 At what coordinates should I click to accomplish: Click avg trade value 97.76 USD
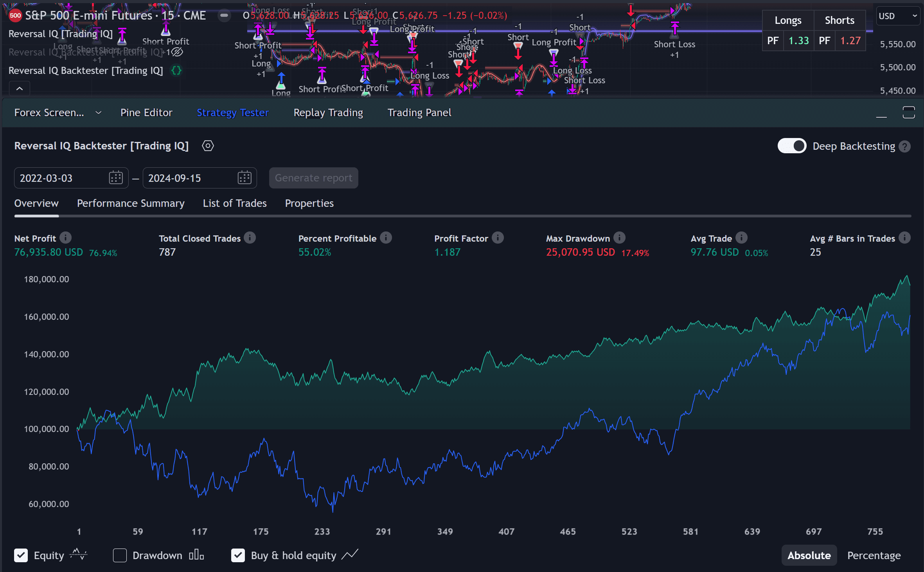point(715,252)
